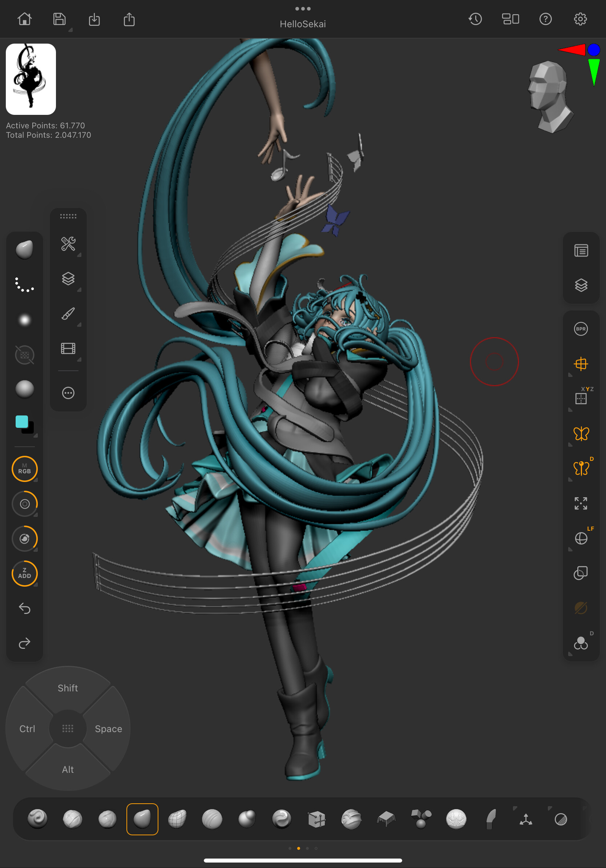Open the wrench and screwdriver tools menu
Image resolution: width=606 pixels, height=868 pixels.
68,244
